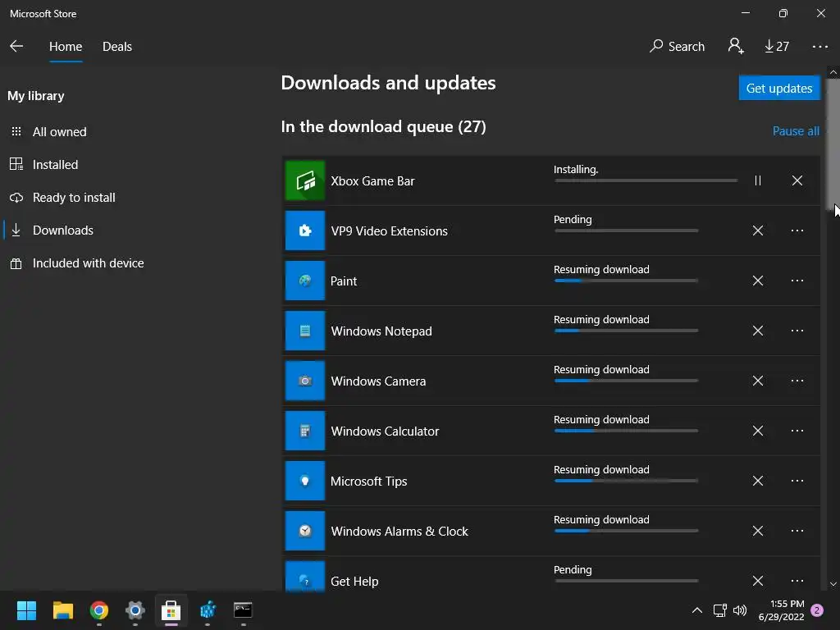This screenshot has height=630, width=840.
Task: Switch to the Deals tab
Action: point(117,47)
